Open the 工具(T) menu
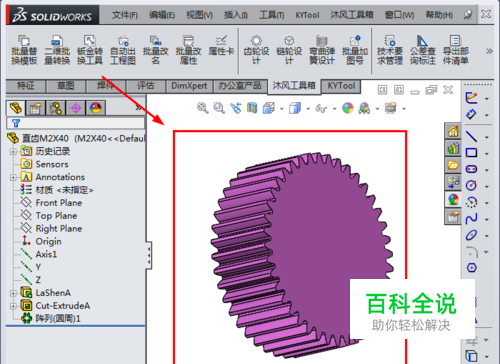Viewport: 500px width, 364px height. pyautogui.click(x=272, y=15)
